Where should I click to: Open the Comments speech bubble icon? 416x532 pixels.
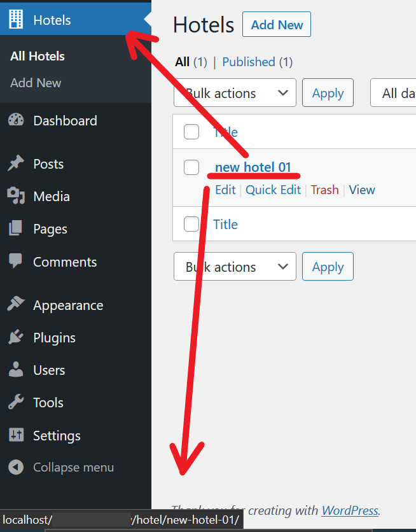16,260
